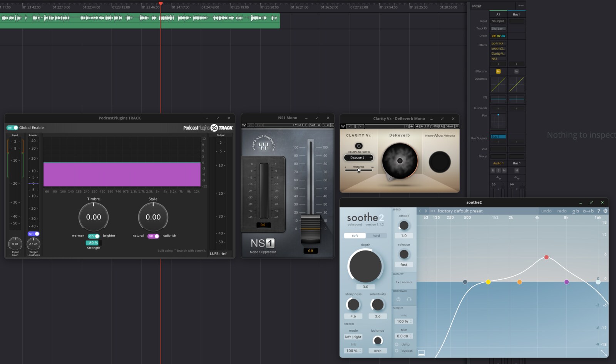616x364 pixels.
Task: Arm record on Audio 1 channel
Action: pyautogui.click(x=493, y=170)
